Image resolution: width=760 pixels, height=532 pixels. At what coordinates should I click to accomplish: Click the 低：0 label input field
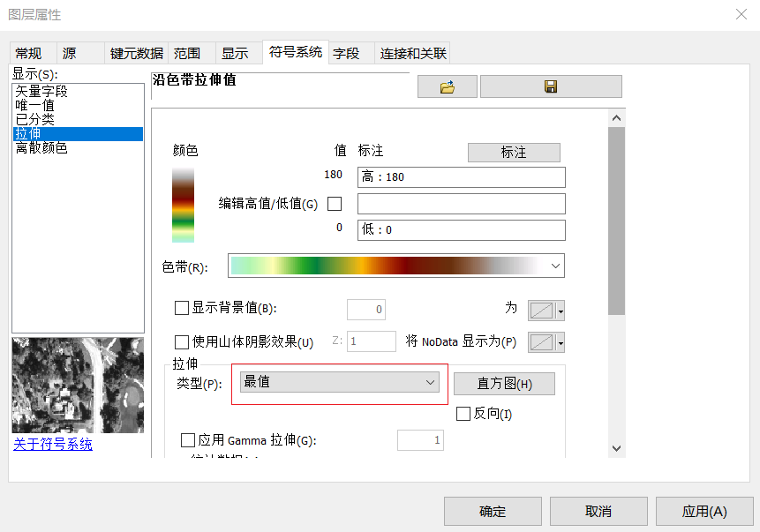pos(462,230)
